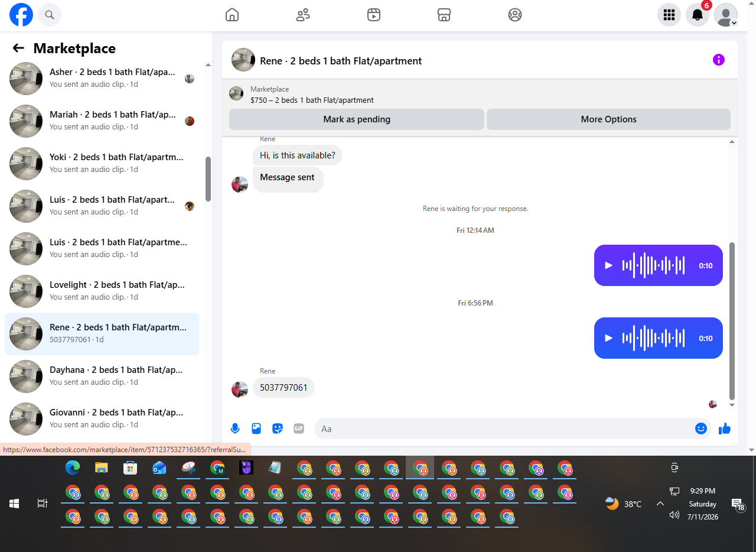Open Mariah's conversation in the list

102,121
